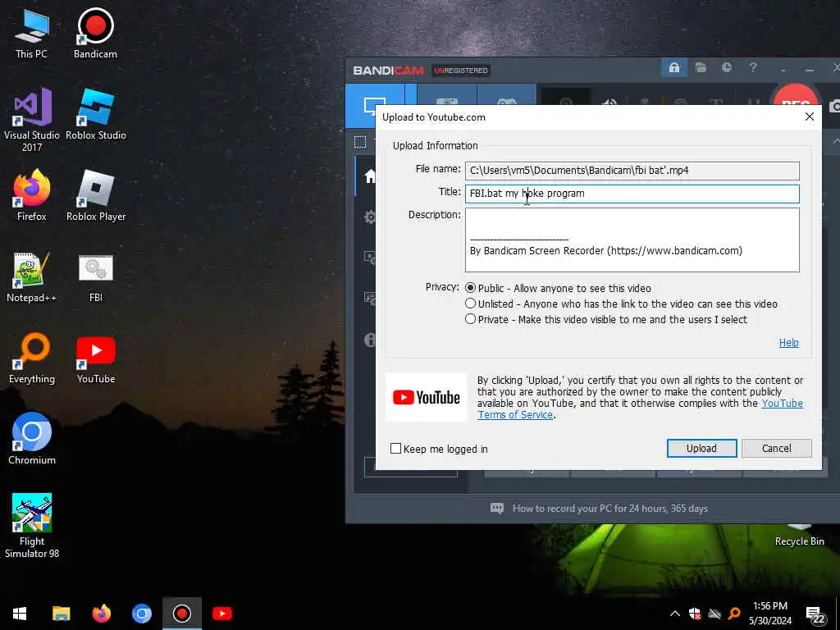
Task: Select the Roblox Studio desktop icon
Action: coord(96,115)
